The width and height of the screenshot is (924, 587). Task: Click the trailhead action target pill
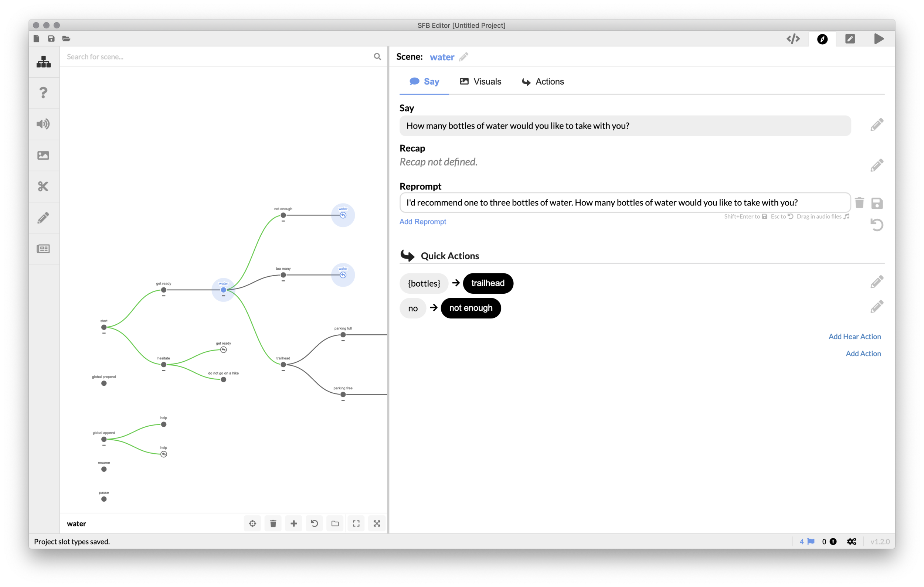pyautogui.click(x=488, y=283)
